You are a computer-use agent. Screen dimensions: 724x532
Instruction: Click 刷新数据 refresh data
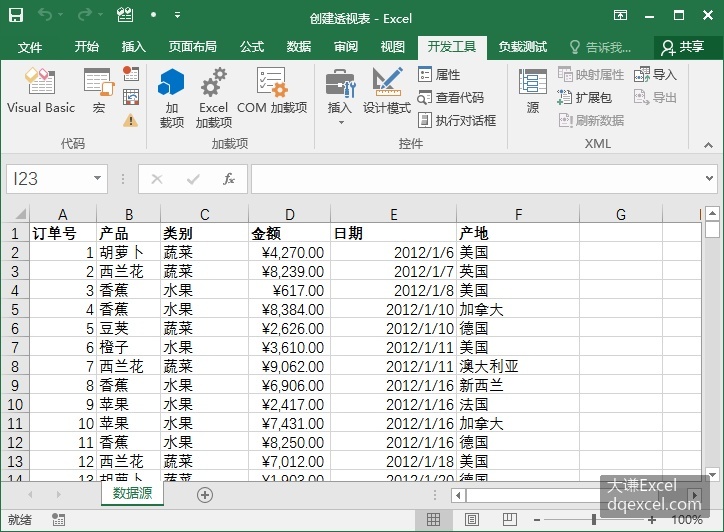tap(591, 121)
